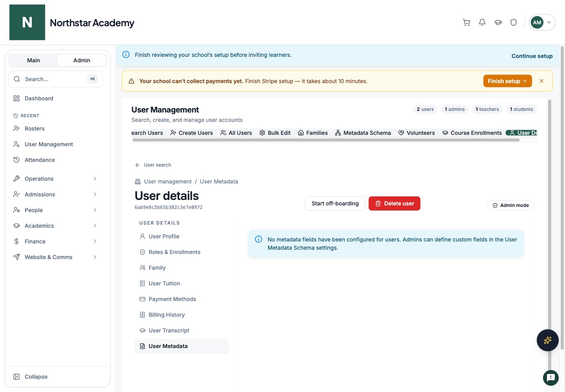Collapse the sidebar

31,377
